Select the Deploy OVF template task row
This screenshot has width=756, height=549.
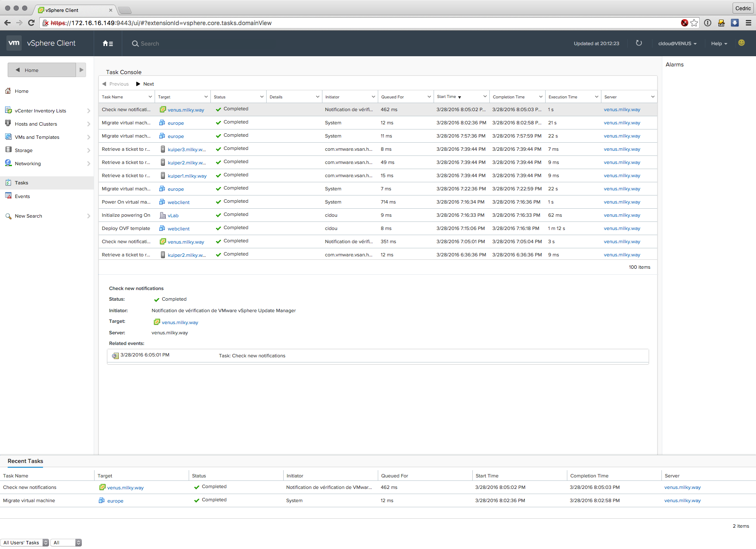point(378,228)
